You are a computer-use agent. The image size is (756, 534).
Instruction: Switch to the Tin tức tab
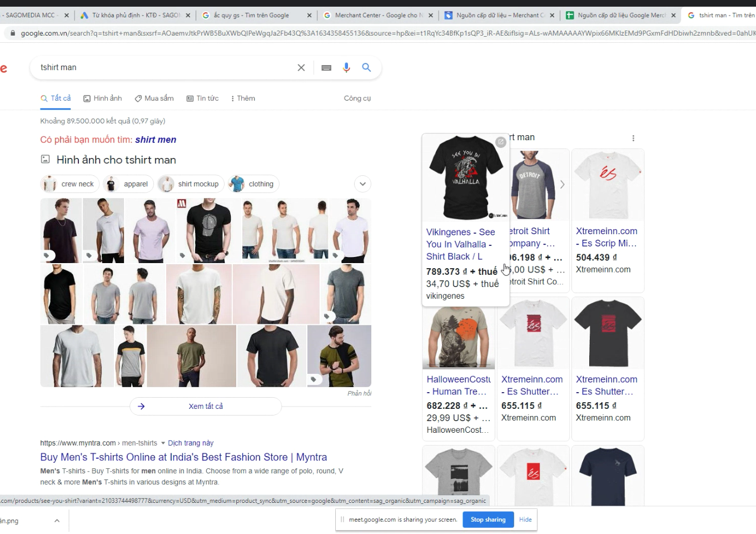click(202, 98)
